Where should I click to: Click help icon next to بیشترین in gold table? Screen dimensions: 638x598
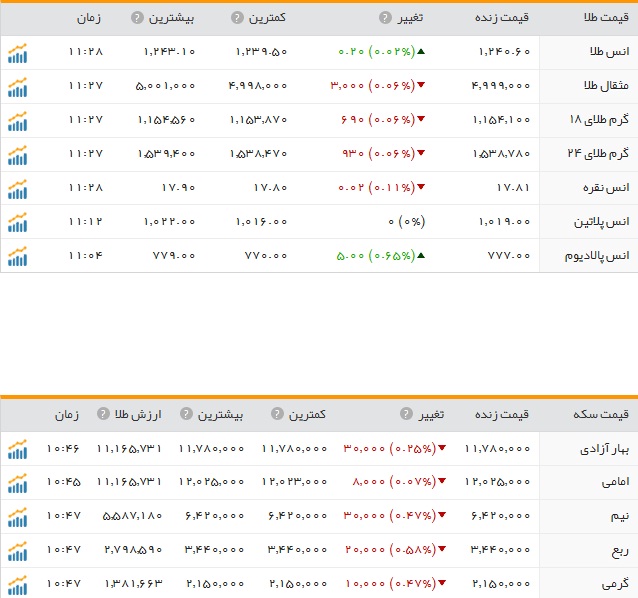pos(137,17)
